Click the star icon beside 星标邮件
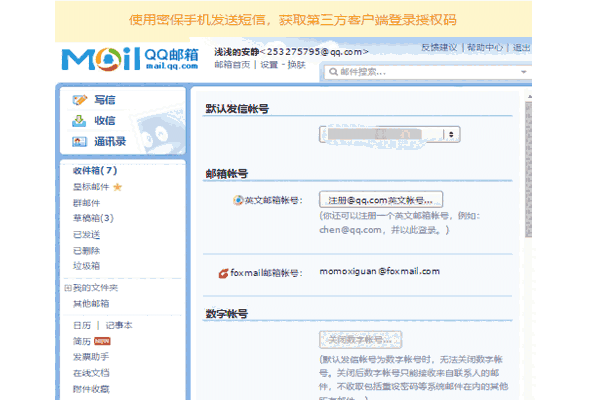Screen dimensions: 600x400 [117, 187]
